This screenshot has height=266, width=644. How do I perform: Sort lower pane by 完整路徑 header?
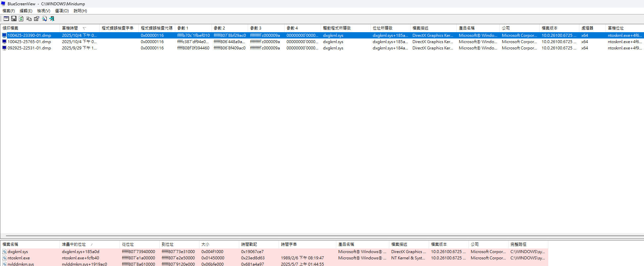pos(528,244)
